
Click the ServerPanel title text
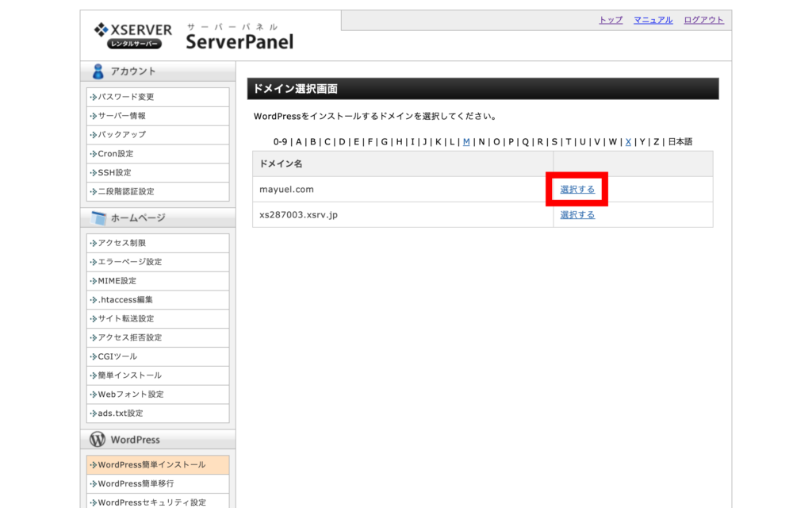[x=239, y=42]
